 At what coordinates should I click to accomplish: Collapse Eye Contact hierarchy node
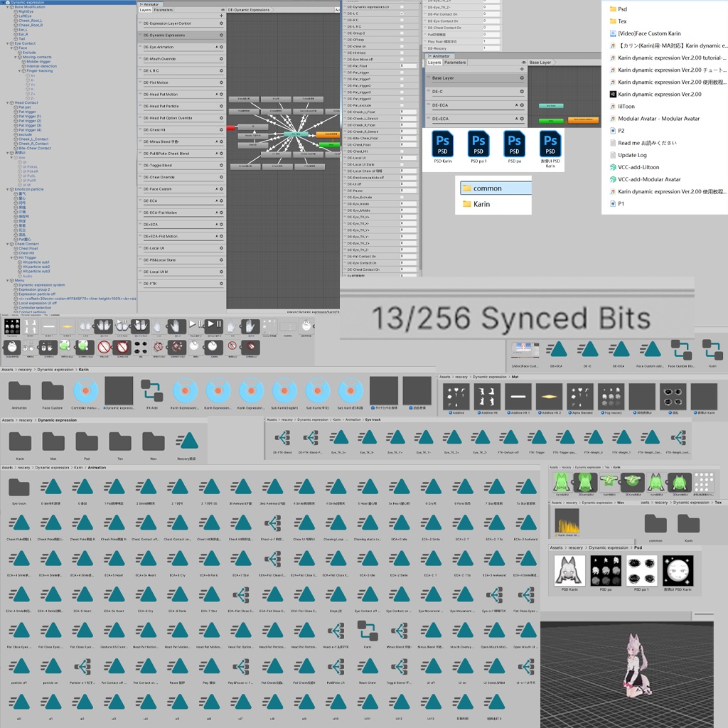coord(7,43)
